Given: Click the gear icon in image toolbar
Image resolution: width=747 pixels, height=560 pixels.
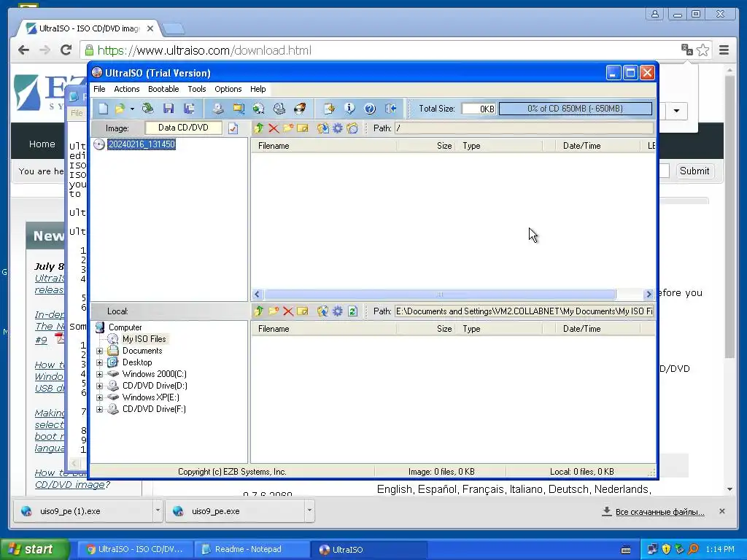Looking at the screenshot, I should 337,128.
